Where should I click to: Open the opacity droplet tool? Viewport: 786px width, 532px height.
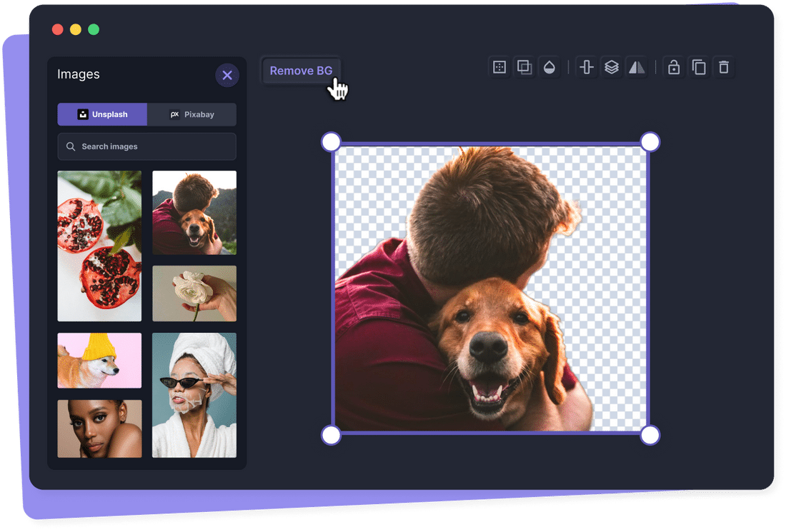[x=549, y=67]
